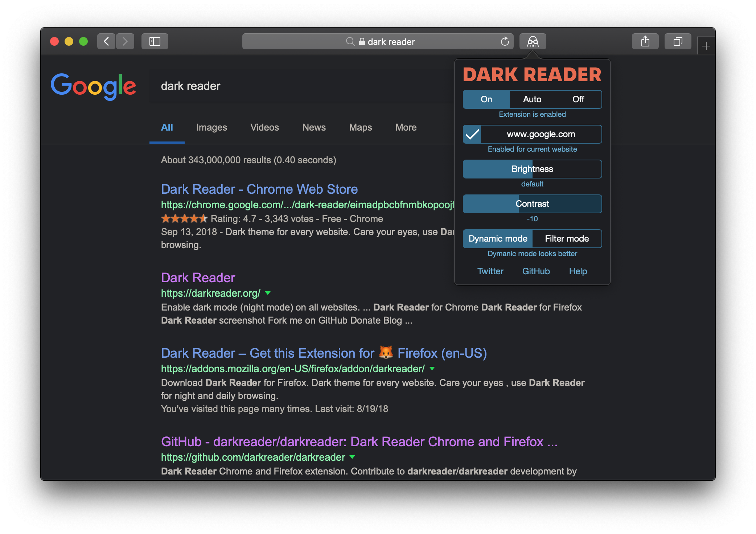Image resolution: width=756 pixels, height=534 pixels.
Task: Open a new tab with plus icon
Action: (x=706, y=46)
